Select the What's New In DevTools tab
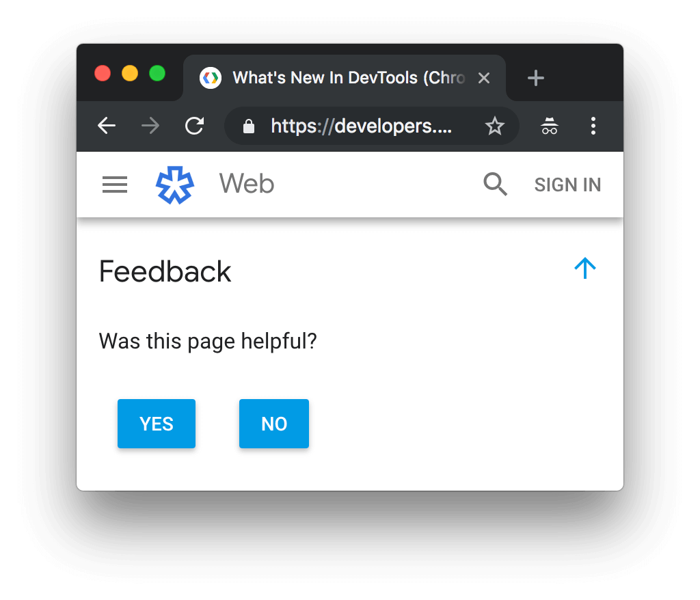The image size is (700, 600). (x=345, y=78)
